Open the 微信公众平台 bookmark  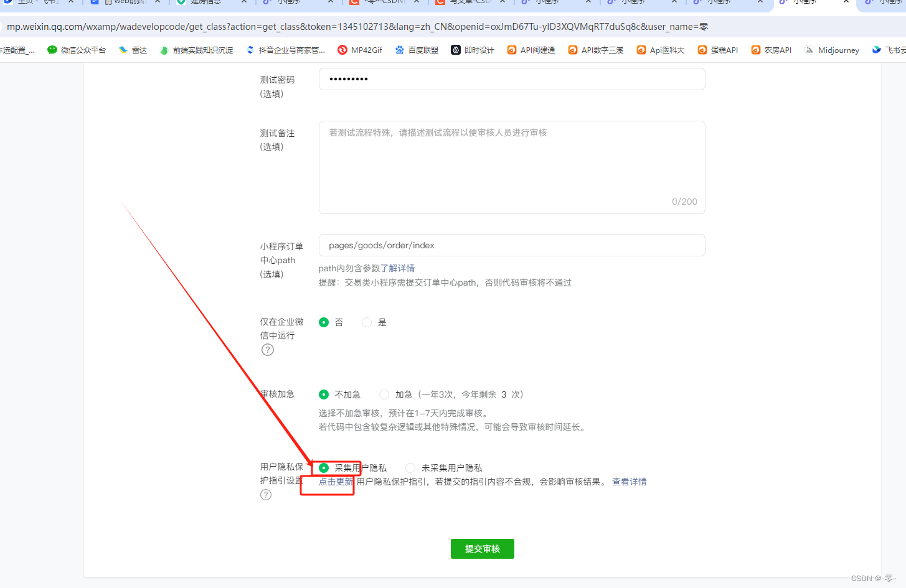(x=77, y=50)
